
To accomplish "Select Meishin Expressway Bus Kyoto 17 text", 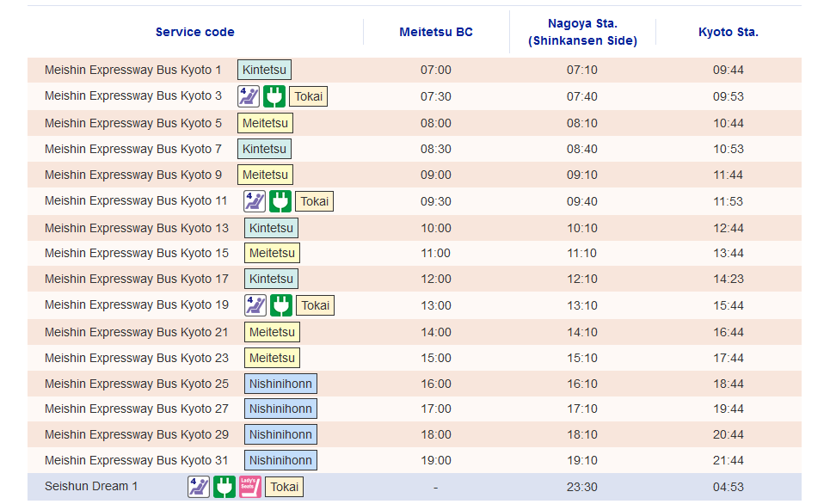I will click(x=137, y=279).
